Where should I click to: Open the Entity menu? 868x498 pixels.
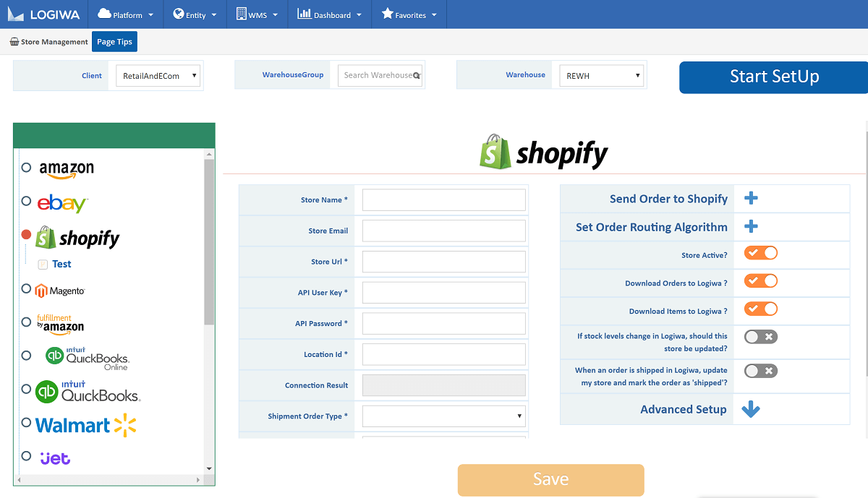tap(195, 14)
